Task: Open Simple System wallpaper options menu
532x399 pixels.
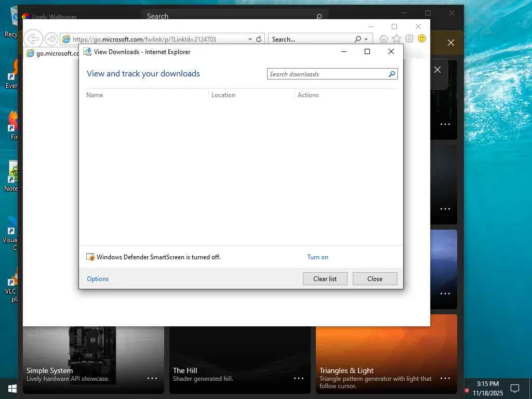Action: 152,378
